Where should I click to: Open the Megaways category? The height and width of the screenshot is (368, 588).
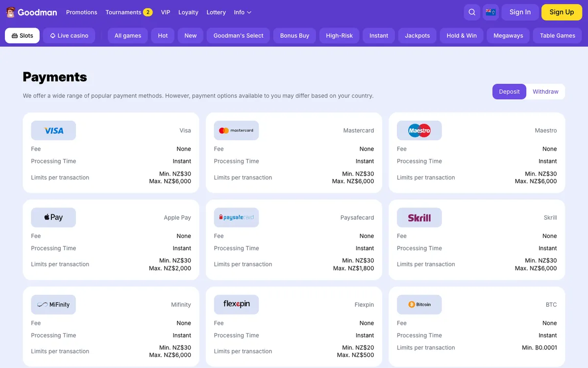pyautogui.click(x=508, y=35)
